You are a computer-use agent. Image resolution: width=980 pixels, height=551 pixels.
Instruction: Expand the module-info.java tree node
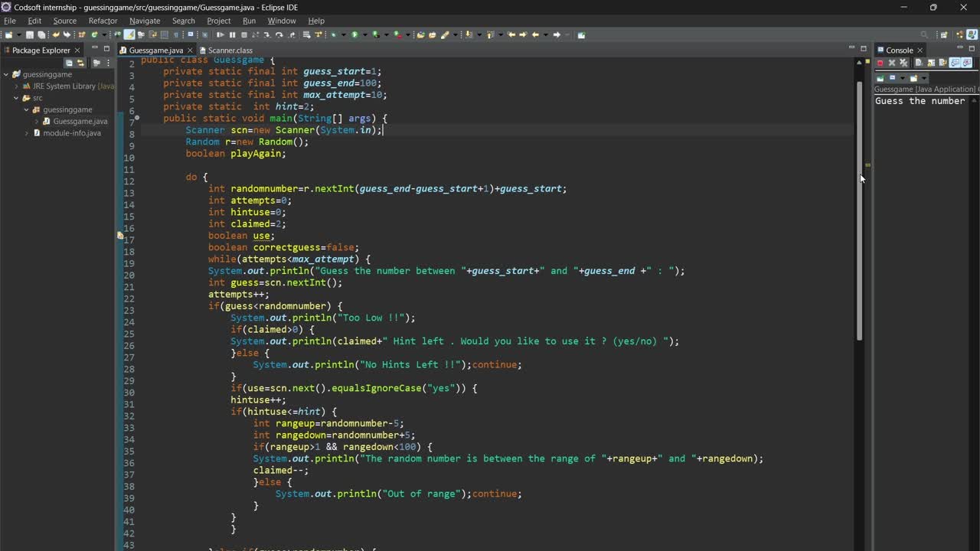(26, 133)
